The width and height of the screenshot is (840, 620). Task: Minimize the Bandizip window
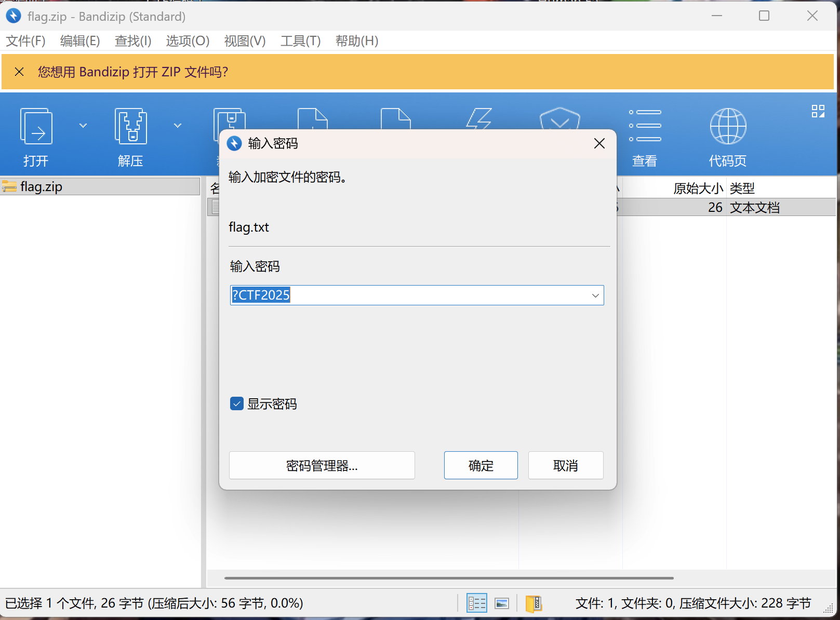click(717, 16)
